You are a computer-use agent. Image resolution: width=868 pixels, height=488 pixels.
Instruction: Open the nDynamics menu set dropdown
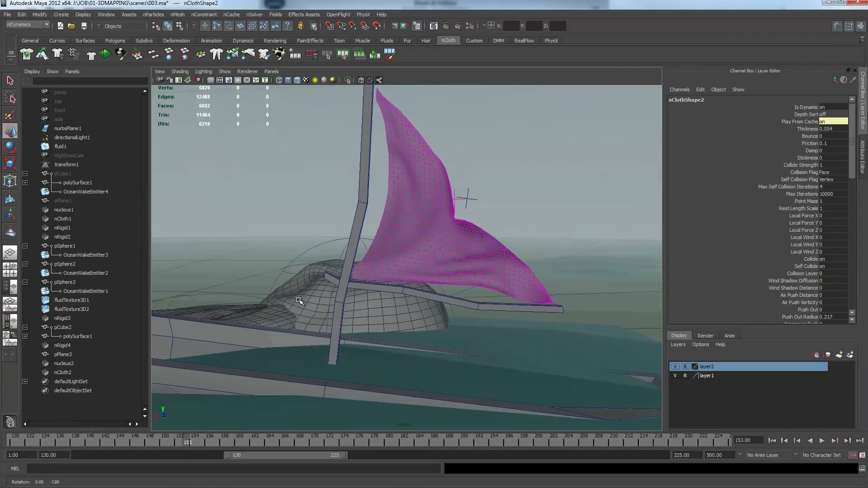tap(28, 25)
